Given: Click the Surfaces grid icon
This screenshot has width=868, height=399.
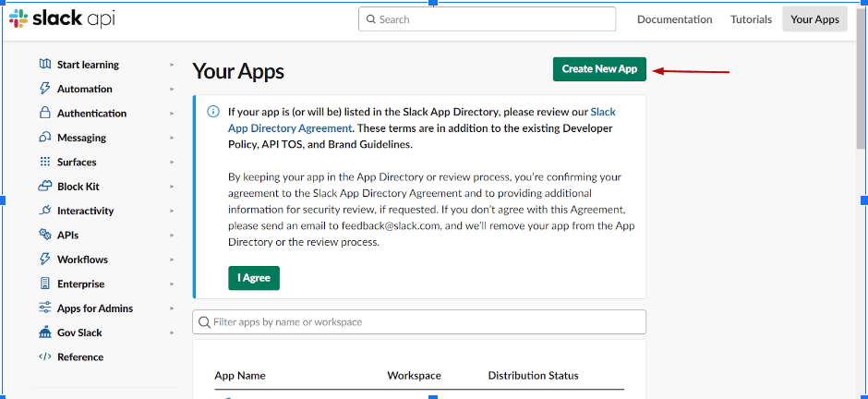Looking at the screenshot, I should pyautogui.click(x=45, y=162).
